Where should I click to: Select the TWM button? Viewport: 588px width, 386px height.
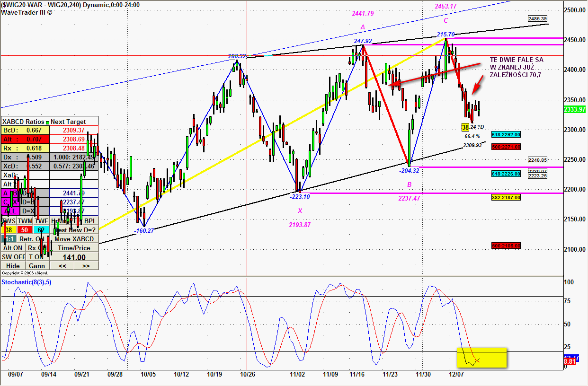(25, 221)
